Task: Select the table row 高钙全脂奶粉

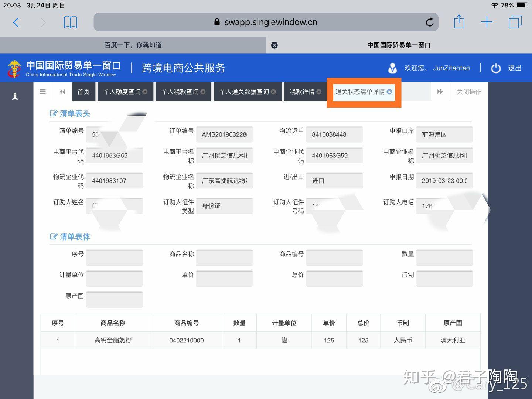Action: point(260,340)
